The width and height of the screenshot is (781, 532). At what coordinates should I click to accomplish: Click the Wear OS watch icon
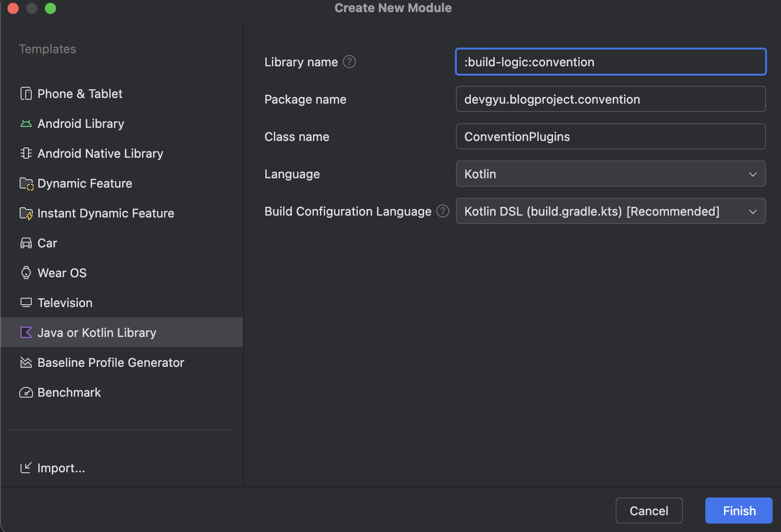pos(26,273)
